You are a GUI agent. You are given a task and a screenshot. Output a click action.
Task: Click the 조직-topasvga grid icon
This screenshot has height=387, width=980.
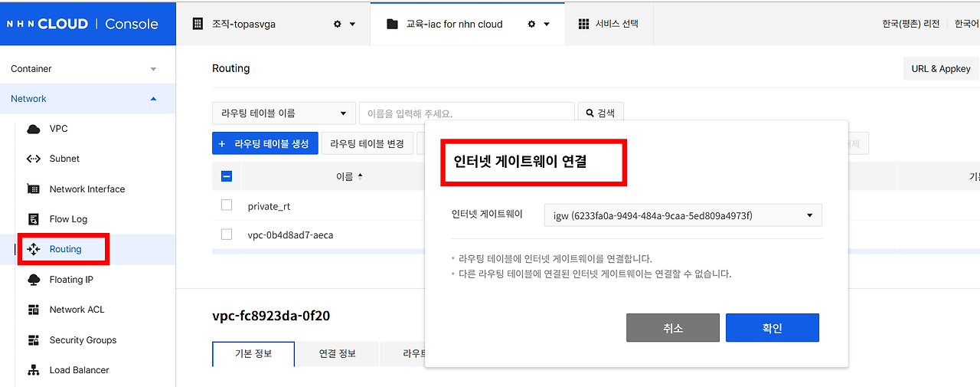198,24
